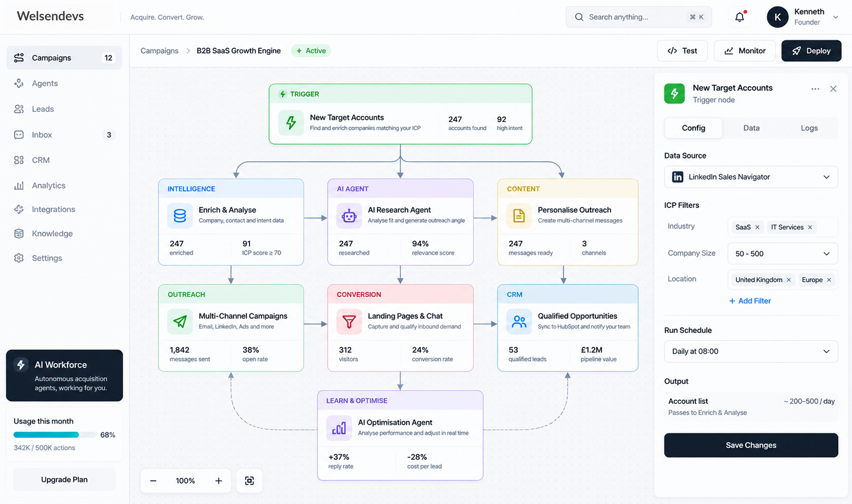
Task: Click the Personalise Outreach document icon
Action: [519, 215]
